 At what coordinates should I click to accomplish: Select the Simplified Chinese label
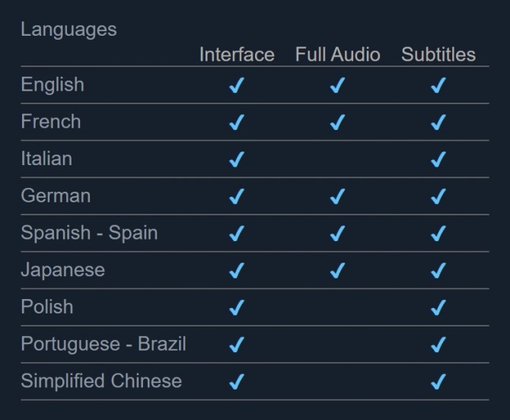click(x=101, y=381)
